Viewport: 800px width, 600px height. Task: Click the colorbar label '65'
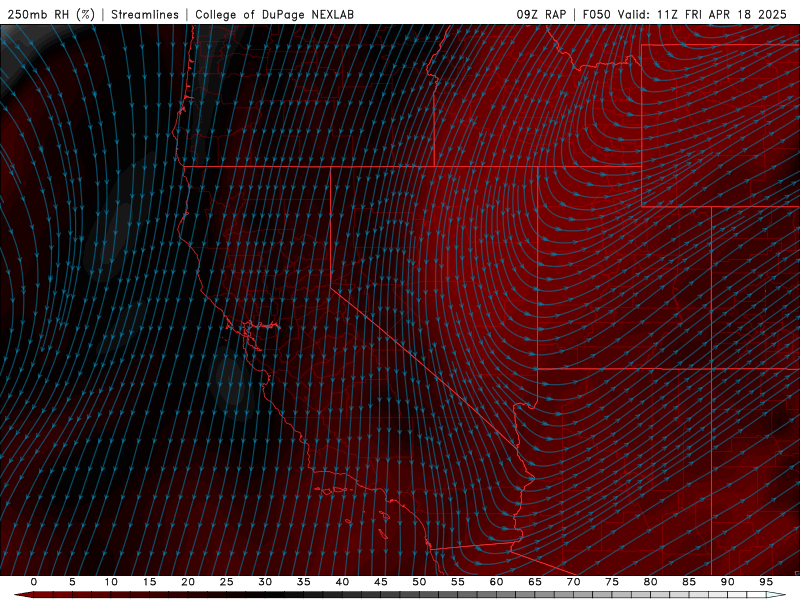click(x=535, y=582)
